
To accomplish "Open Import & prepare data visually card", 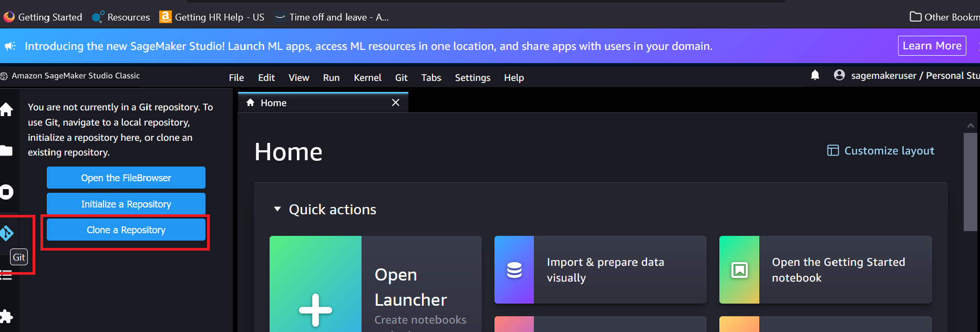I will [601, 269].
